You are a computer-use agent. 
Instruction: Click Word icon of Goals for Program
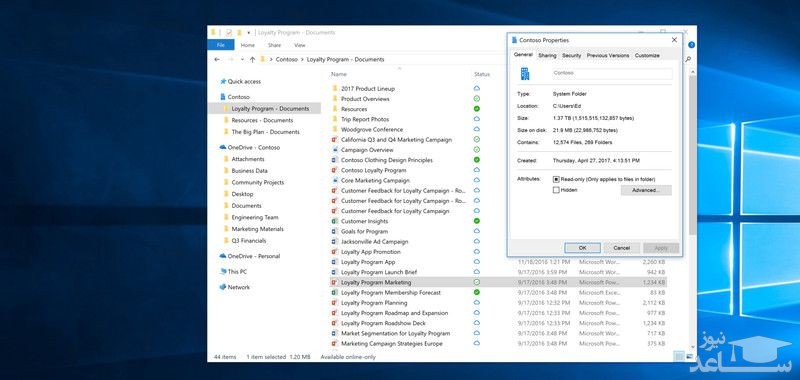tap(335, 232)
